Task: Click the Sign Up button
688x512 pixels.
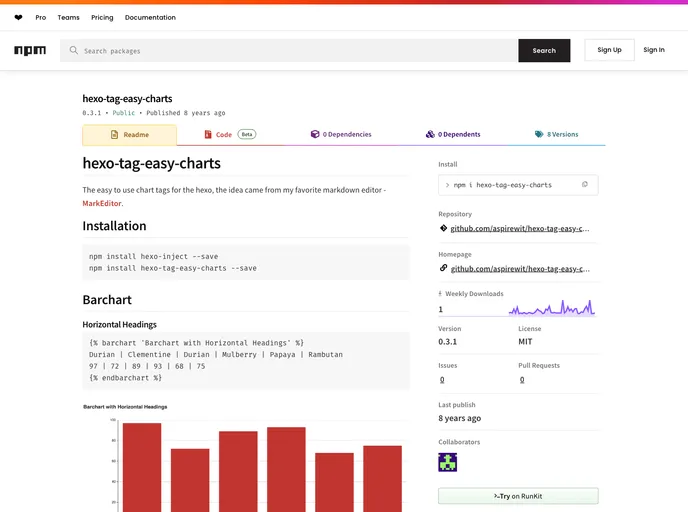Action: click(609, 50)
